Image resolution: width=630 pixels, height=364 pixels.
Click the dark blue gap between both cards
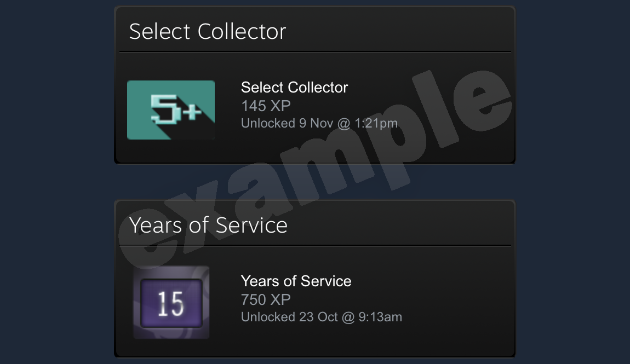(x=315, y=182)
